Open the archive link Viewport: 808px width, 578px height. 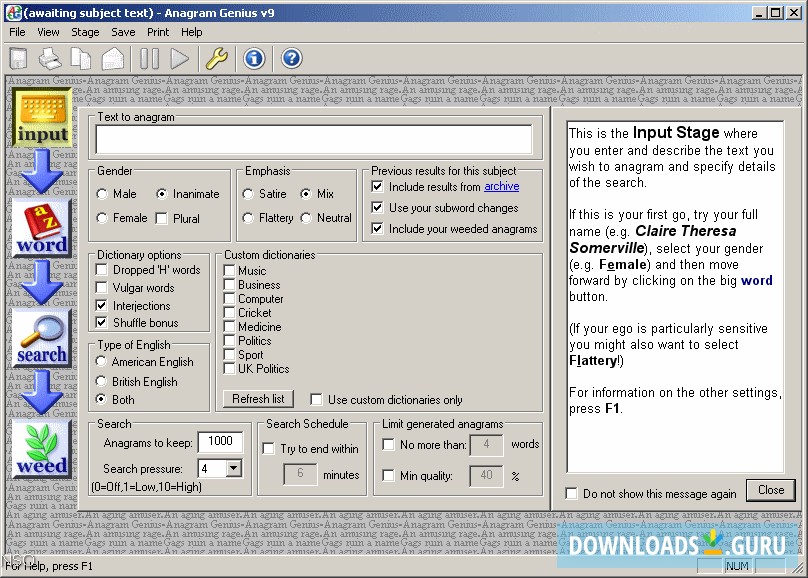click(501, 186)
